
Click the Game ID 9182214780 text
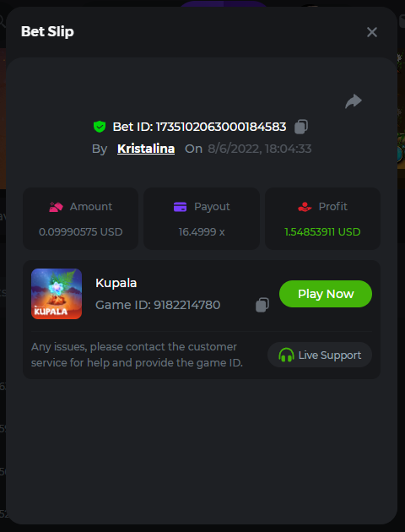(158, 305)
